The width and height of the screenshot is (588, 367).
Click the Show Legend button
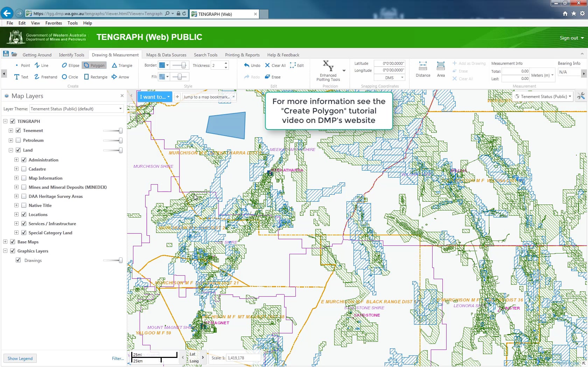point(20,358)
